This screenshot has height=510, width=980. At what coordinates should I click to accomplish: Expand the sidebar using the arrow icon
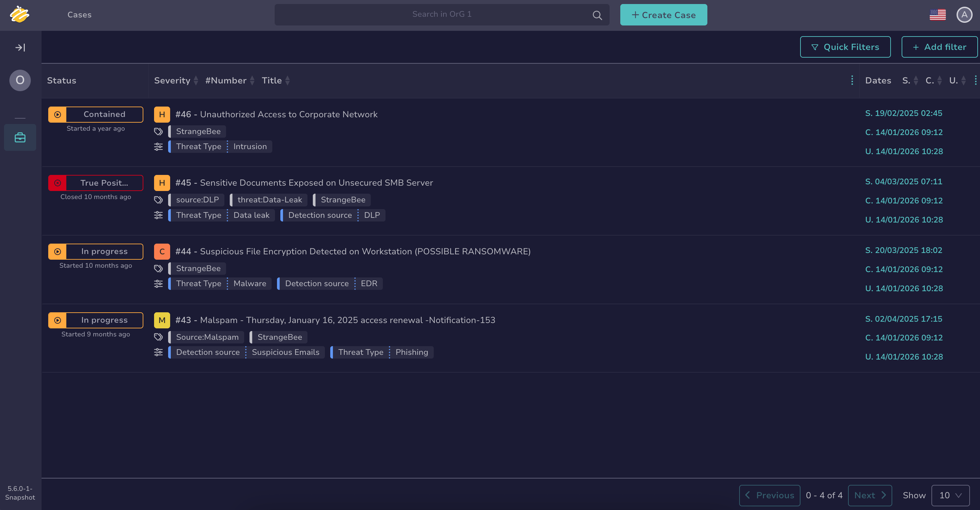click(x=20, y=47)
